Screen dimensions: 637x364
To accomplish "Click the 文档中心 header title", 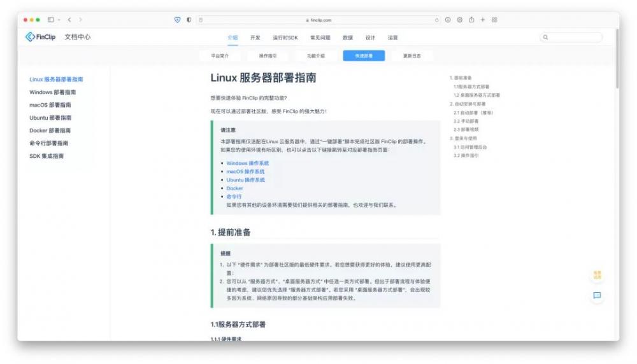I will [x=77, y=37].
